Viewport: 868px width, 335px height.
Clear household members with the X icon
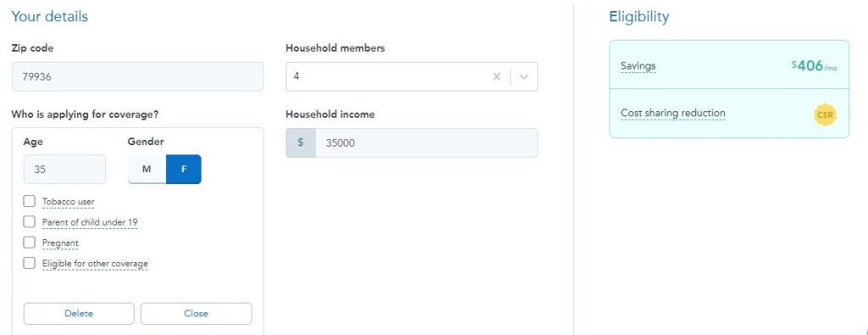coord(497,76)
